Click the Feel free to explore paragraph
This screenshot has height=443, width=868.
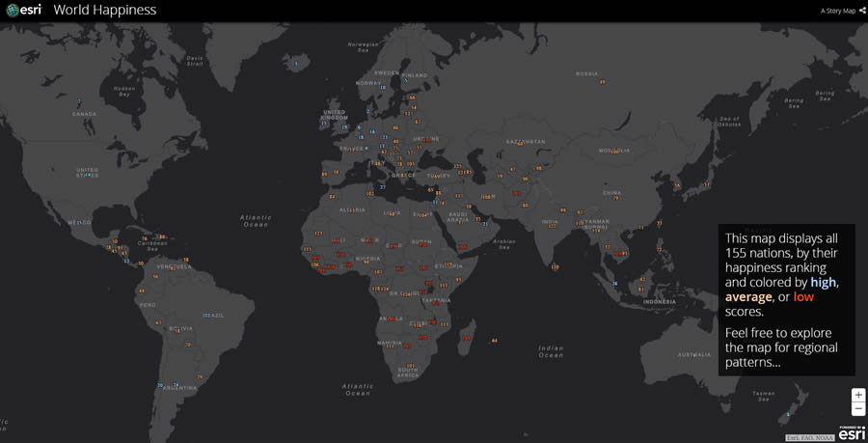coord(781,347)
